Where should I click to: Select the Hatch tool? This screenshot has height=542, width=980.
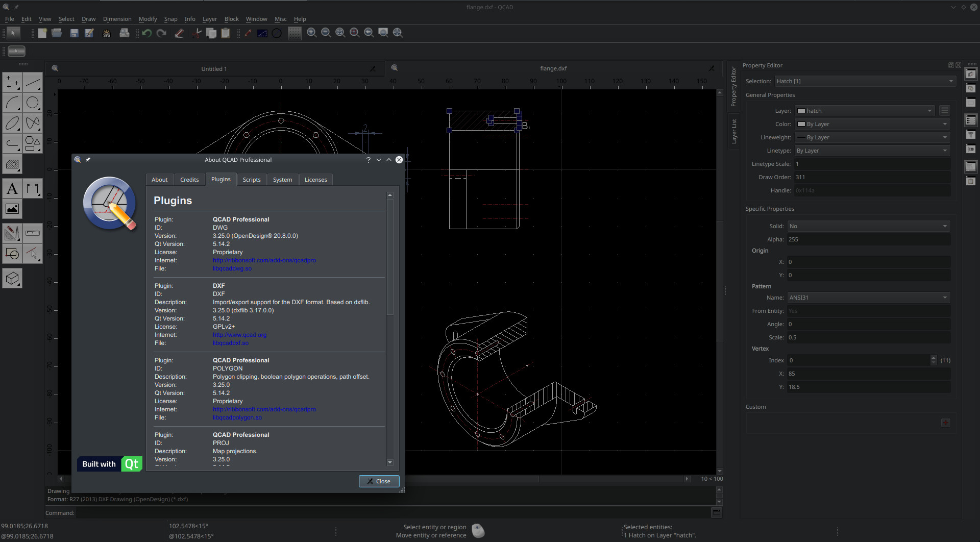coord(12,164)
